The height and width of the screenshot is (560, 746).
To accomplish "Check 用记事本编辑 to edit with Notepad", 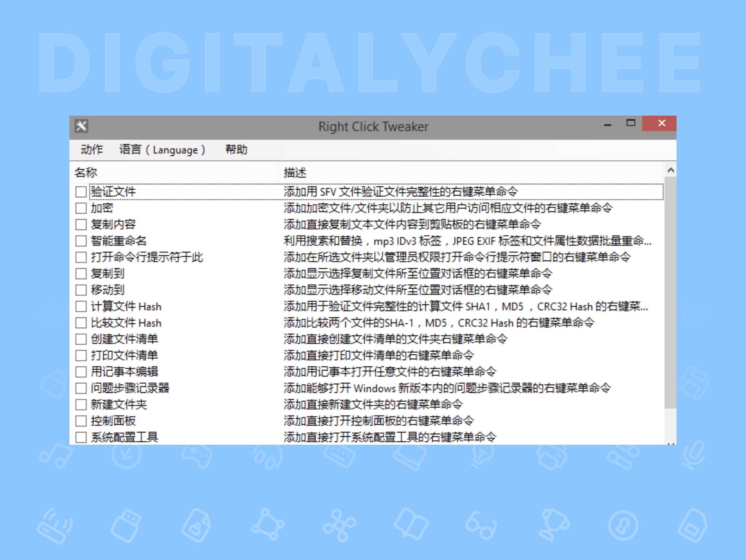I will 81,371.
